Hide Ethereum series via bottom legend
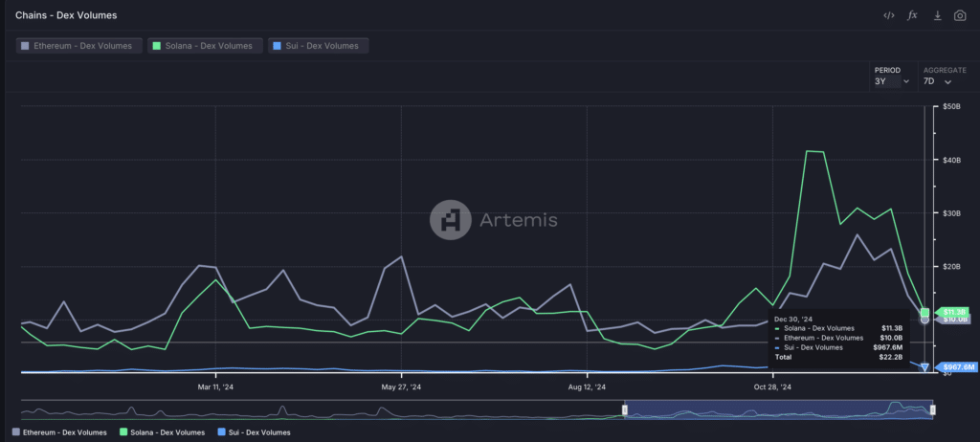The image size is (980, 442). tap(59, 432)
